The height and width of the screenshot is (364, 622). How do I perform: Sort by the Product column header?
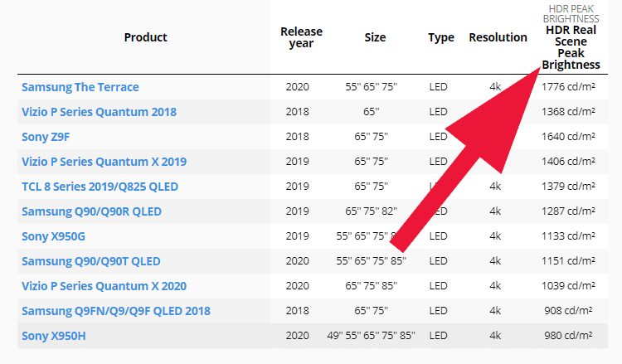[146, 37]
